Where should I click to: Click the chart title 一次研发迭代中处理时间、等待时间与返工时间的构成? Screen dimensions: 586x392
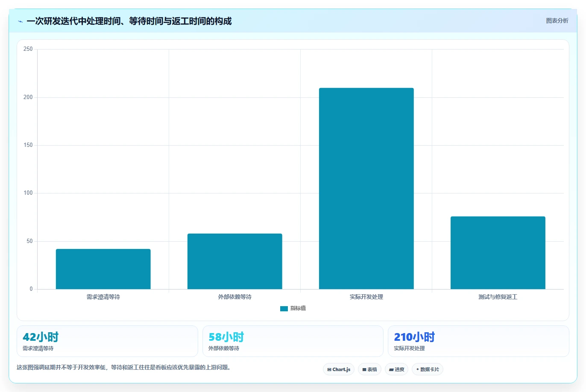129,21
